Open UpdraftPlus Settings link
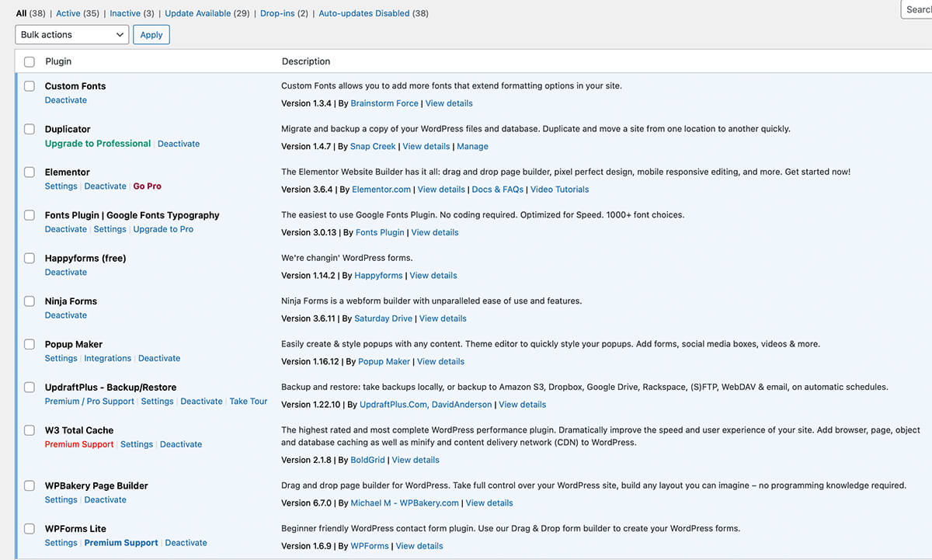Screen dimensions: 932x560 [x=158, y=402]
